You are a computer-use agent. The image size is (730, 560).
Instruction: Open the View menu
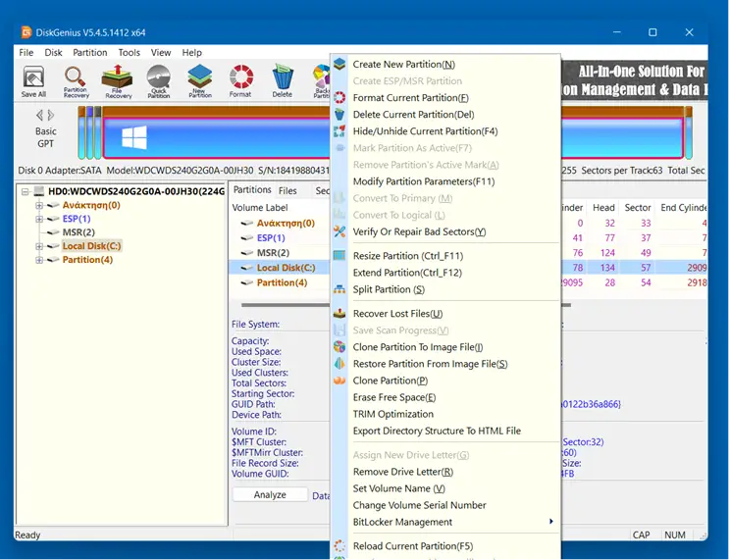pyautogui.click(x=161, y=53)
